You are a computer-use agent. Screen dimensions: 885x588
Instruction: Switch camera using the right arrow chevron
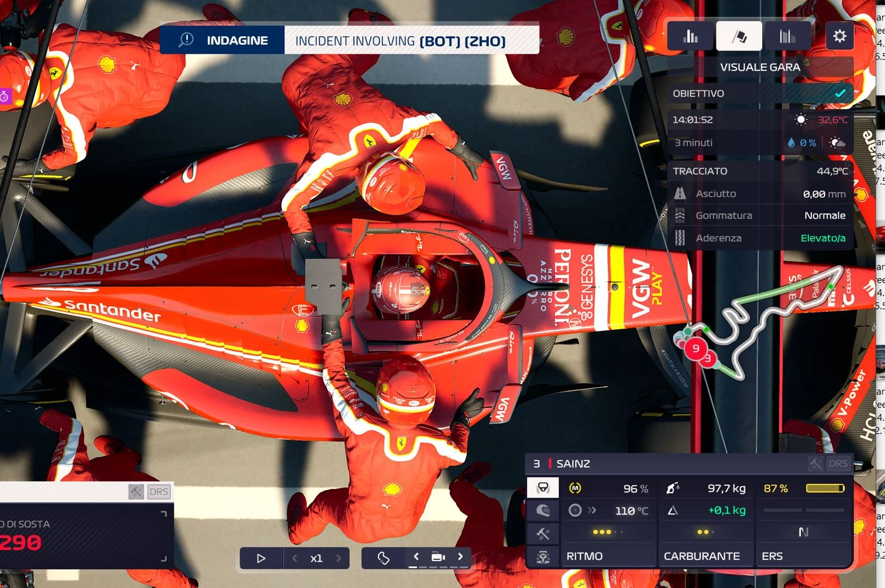pyautogui.click(x=462, y=558)
